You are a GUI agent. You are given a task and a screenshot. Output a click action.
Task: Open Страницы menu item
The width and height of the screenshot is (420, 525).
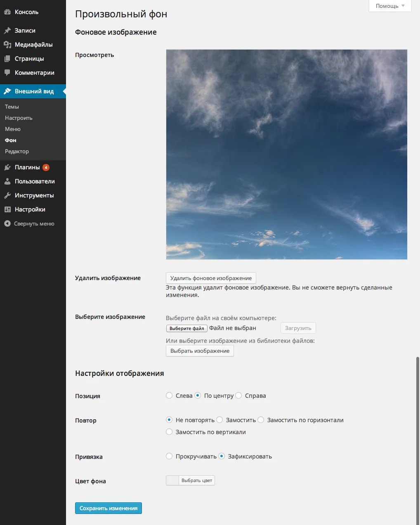(x=33, y=59)
